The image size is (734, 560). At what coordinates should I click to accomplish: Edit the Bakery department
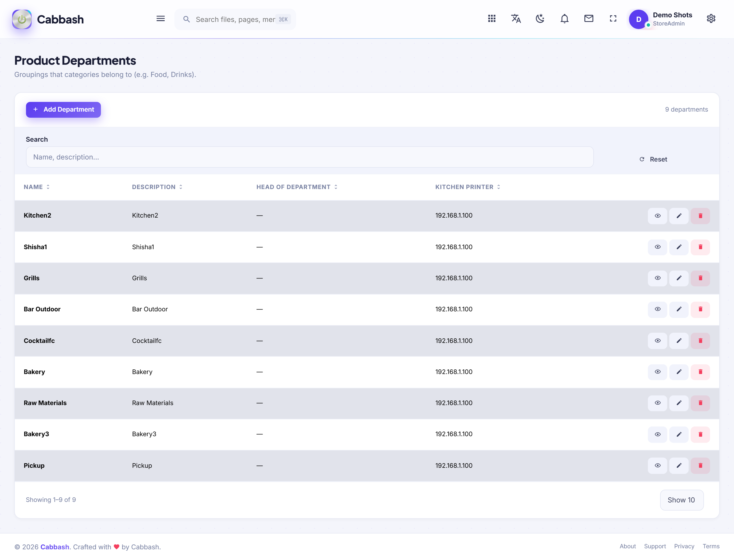pos(679,372)
